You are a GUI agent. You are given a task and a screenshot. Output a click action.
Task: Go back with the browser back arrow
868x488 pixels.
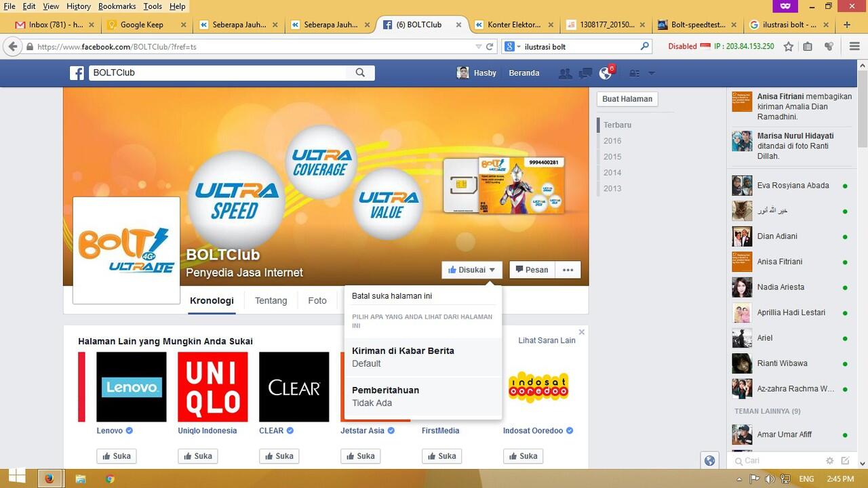tap(12, 47)
